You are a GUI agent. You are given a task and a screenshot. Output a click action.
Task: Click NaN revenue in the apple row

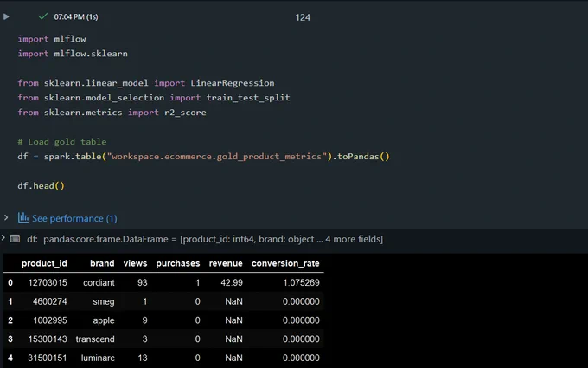[233, 320]
